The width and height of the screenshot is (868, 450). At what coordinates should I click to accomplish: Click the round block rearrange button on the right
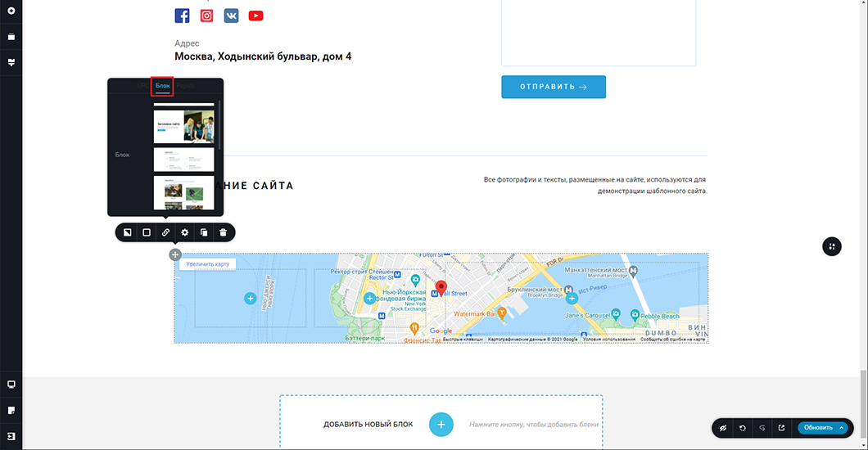click(831, 246)
